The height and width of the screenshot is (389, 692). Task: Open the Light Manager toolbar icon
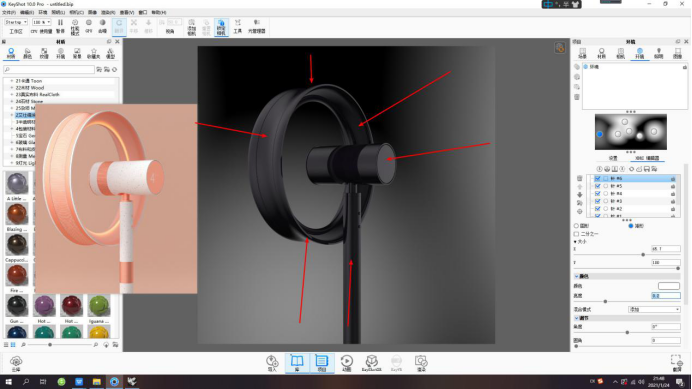click(256, 23)
